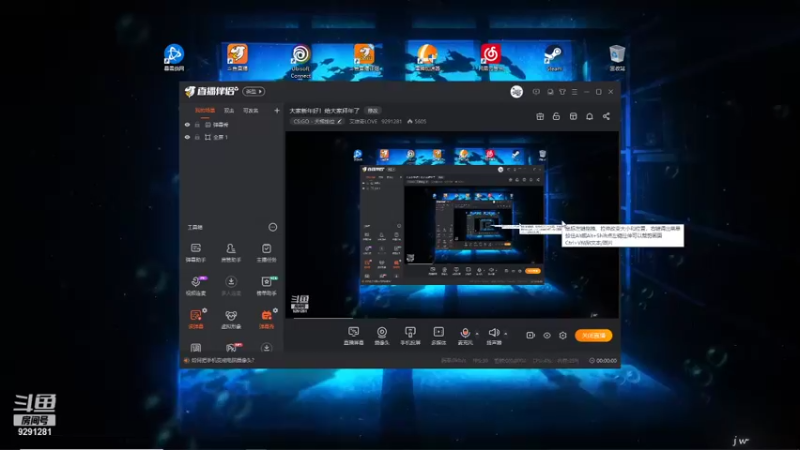Click the pill arrow button beside app logo
This screenshot has width=800, height=450.
(254, 92)
